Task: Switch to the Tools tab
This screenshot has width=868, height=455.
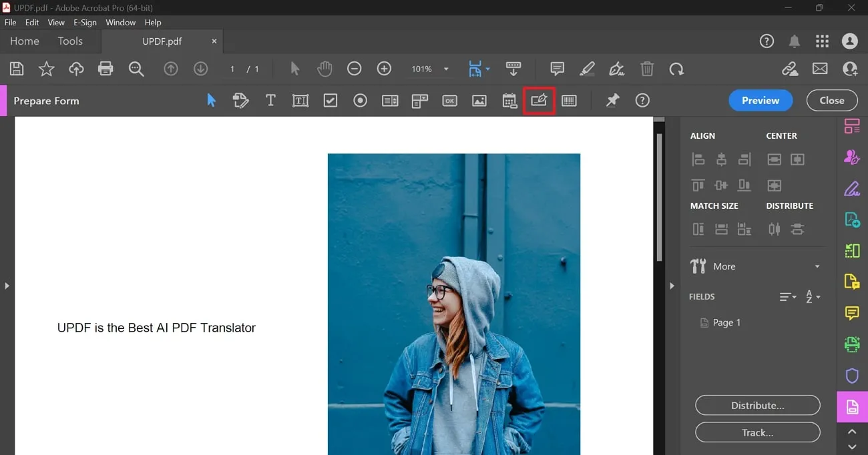Action: point(70,41)
